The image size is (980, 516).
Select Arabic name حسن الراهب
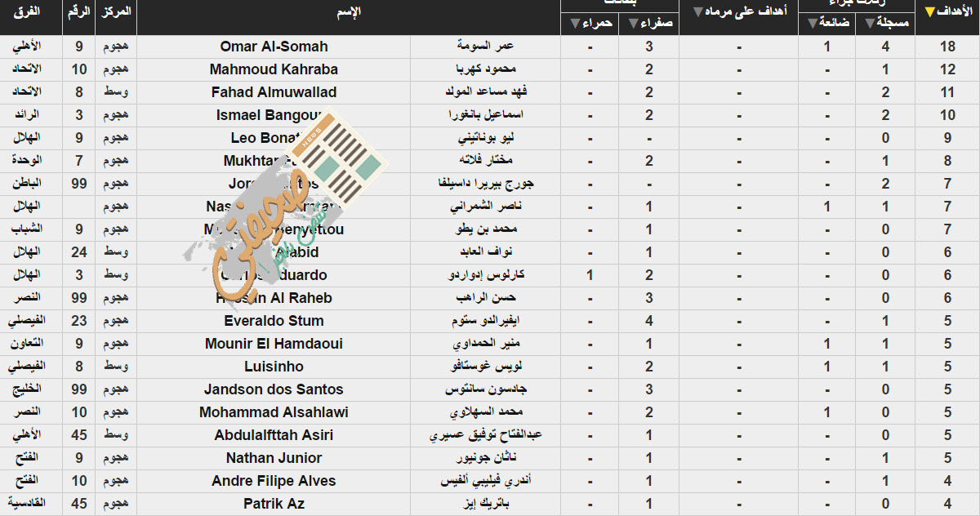pos(485,298)
